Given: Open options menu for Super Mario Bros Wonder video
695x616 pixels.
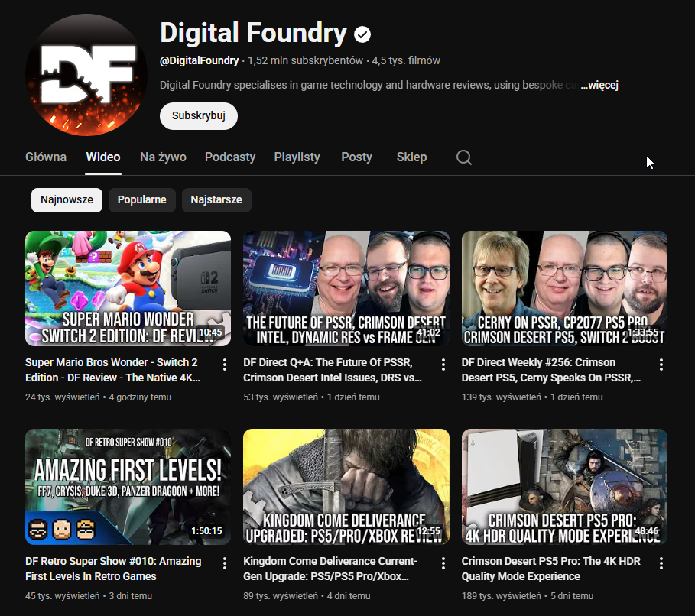Looking at the screenshot, I should coord(225,365).
